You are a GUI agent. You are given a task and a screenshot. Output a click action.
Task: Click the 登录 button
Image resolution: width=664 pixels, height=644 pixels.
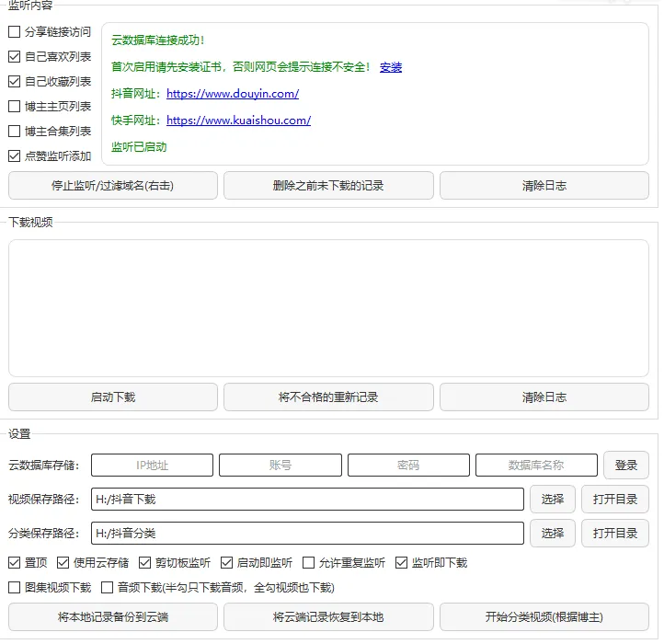626,466
